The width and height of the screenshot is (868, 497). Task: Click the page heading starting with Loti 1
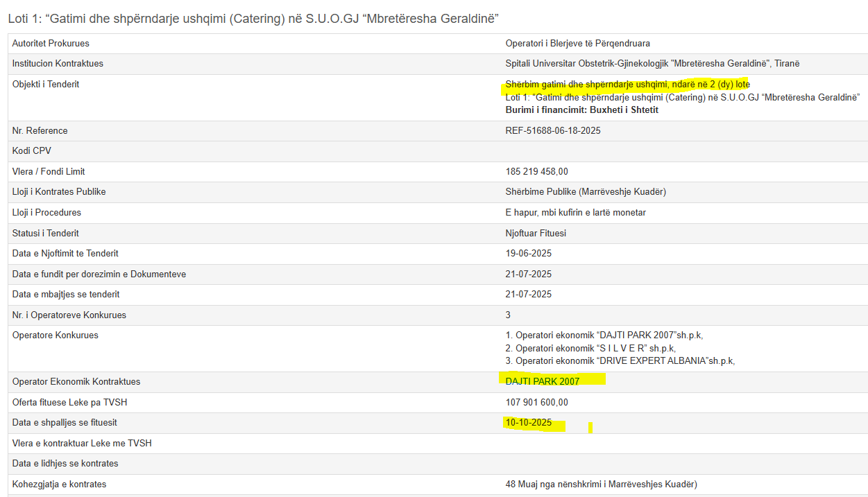click(x=253, y=19)
